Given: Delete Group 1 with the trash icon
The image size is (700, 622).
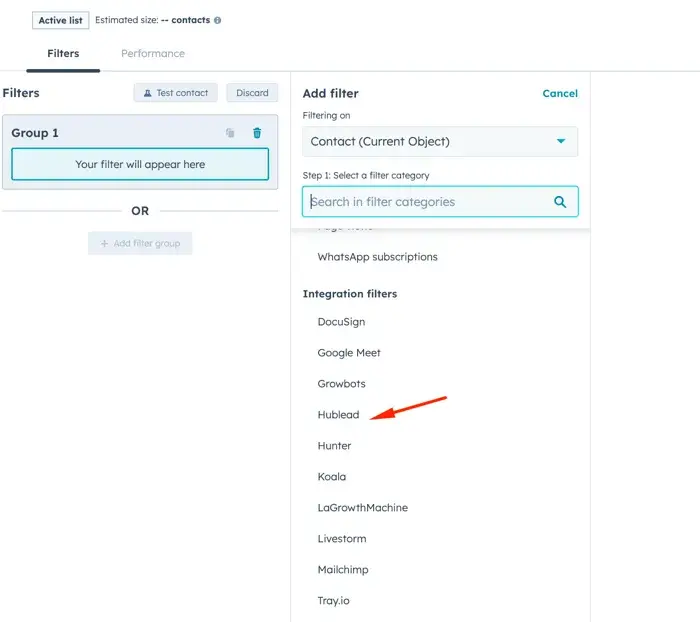Looking at the screenshot, I should point(257,133).
